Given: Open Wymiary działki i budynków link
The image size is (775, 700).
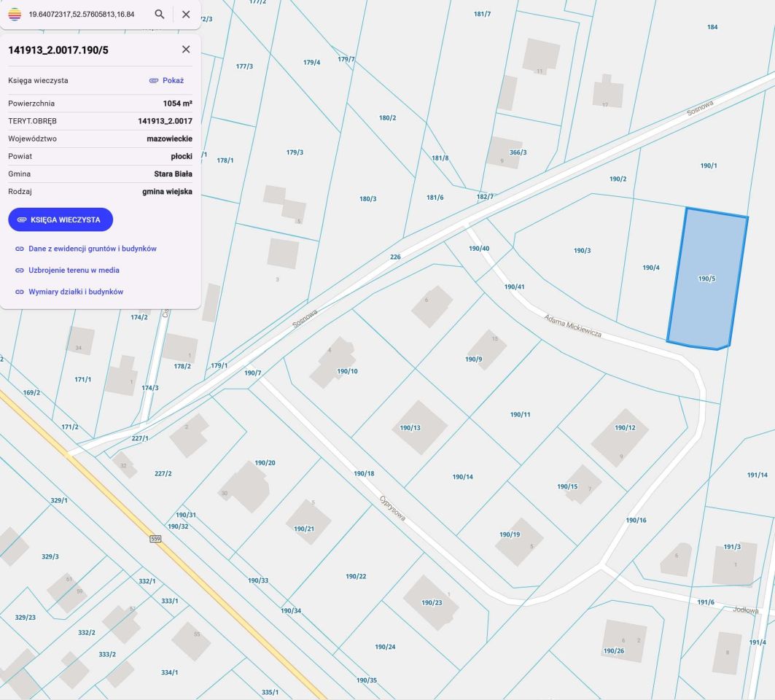Looking at the screenshot, I should pos(76,292).
